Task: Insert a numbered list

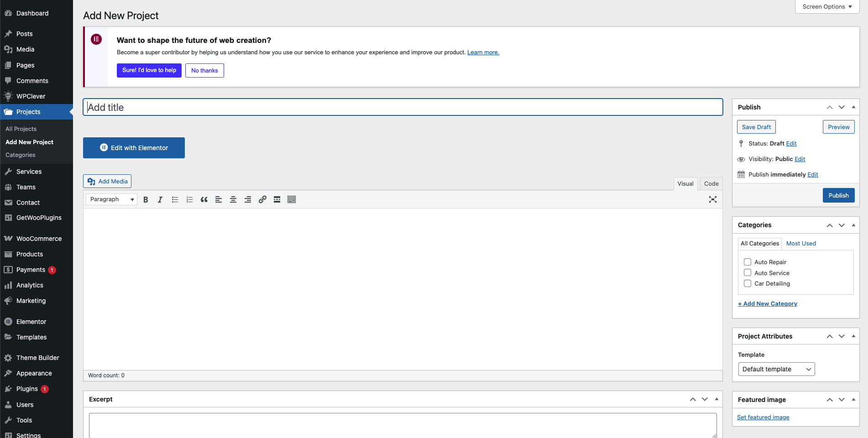Action: (x=189, y=199)
